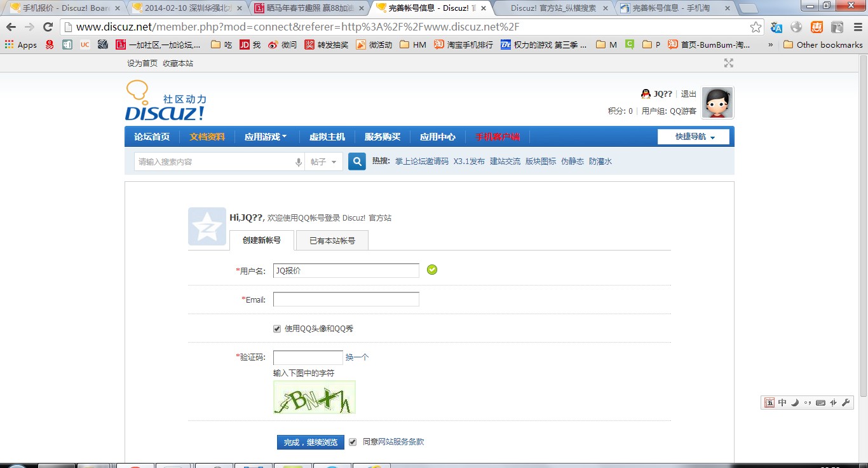The width and height of the screenshot is (868, 468).
Task: Open 虚拟主机 in the nav bar
Action: (327, 137)
